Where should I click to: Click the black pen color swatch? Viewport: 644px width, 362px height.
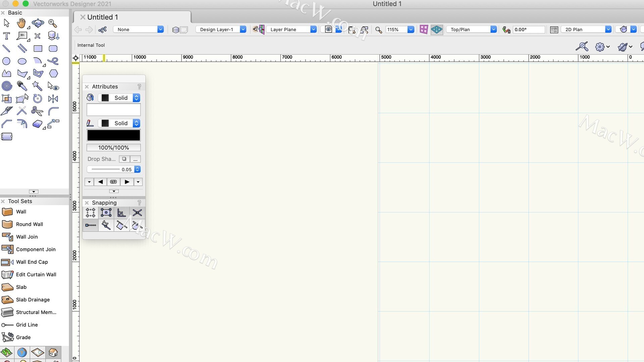(114, 135)
